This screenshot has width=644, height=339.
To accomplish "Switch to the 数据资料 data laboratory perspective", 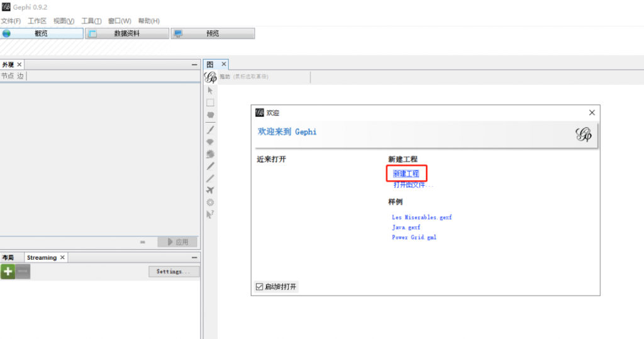I will coord(127,33).
